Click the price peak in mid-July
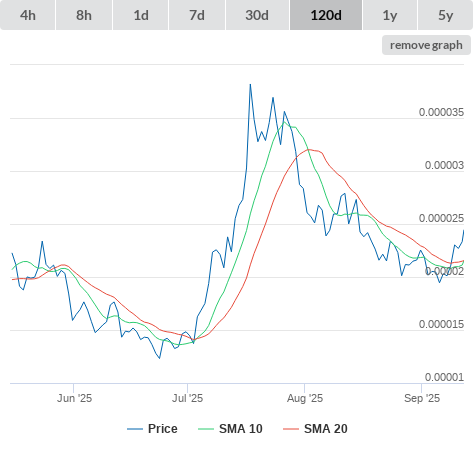474x455 pixels. point(250,85)
